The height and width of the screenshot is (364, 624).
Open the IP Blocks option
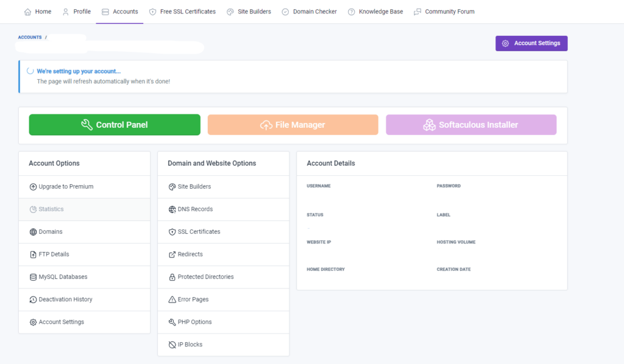point(223,345)
